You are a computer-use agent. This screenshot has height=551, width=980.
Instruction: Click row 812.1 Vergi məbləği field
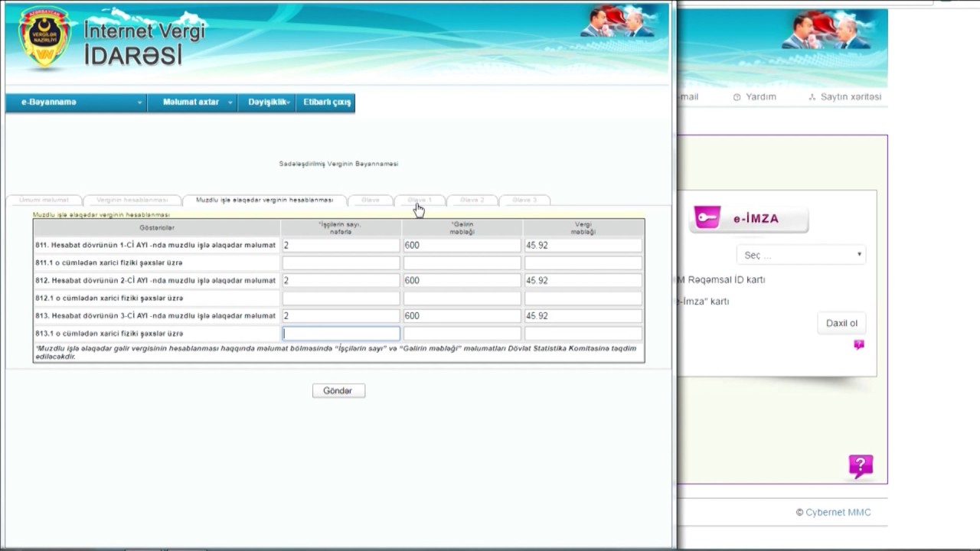coord(583,298)
